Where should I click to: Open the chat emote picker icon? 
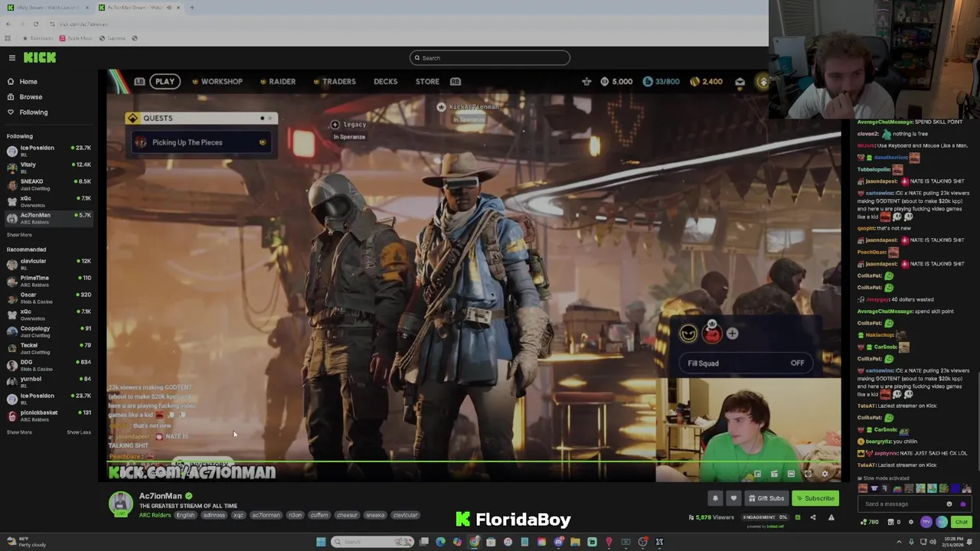[949, 504]
